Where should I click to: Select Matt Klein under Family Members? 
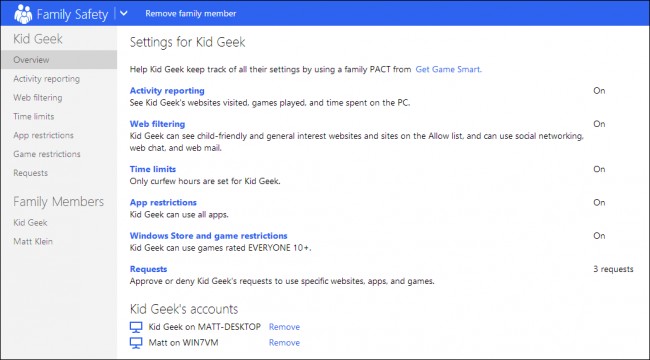click(x=33, y=241)
